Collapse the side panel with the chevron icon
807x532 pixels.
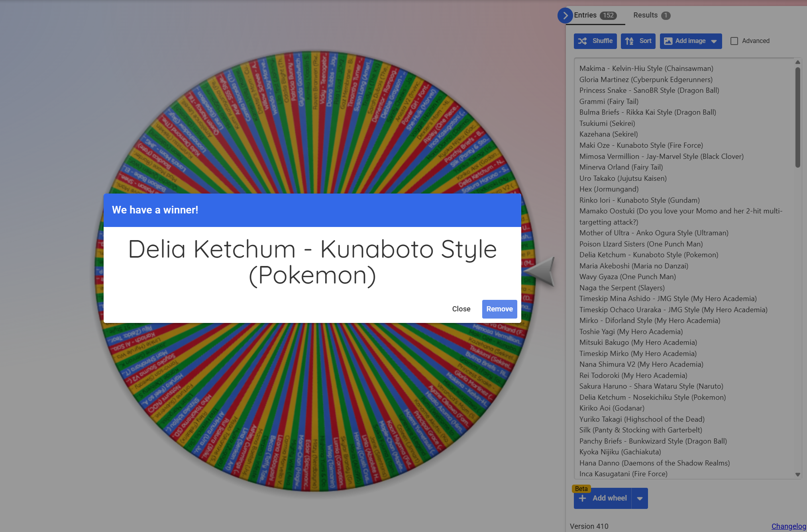pos(565,16)
